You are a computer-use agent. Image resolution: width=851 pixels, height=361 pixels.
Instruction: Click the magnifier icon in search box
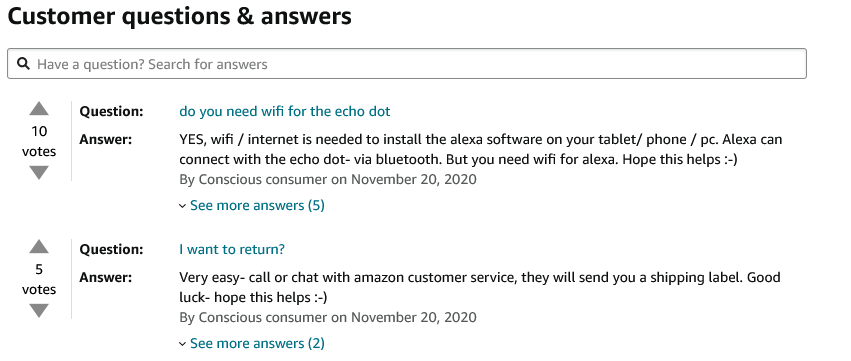click(x=23, y=64)
